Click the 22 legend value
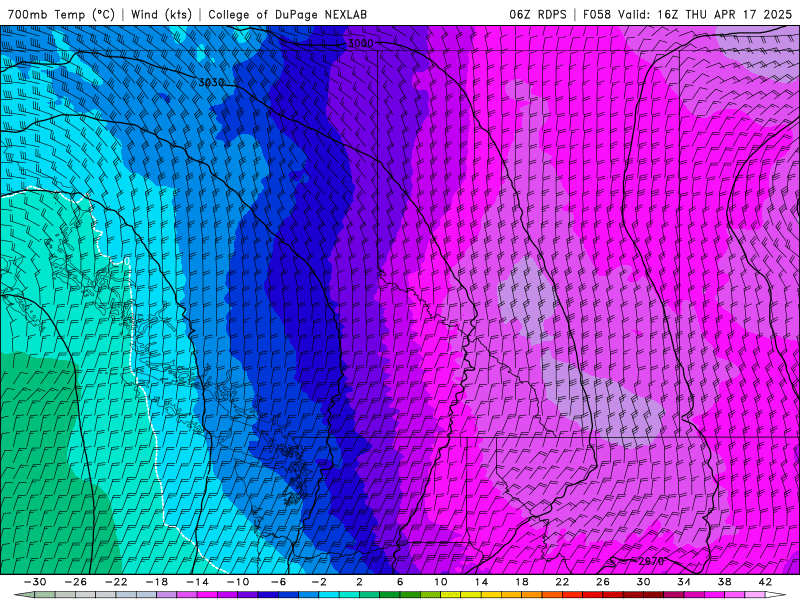800x600 pixels. [x=562, y=582]
